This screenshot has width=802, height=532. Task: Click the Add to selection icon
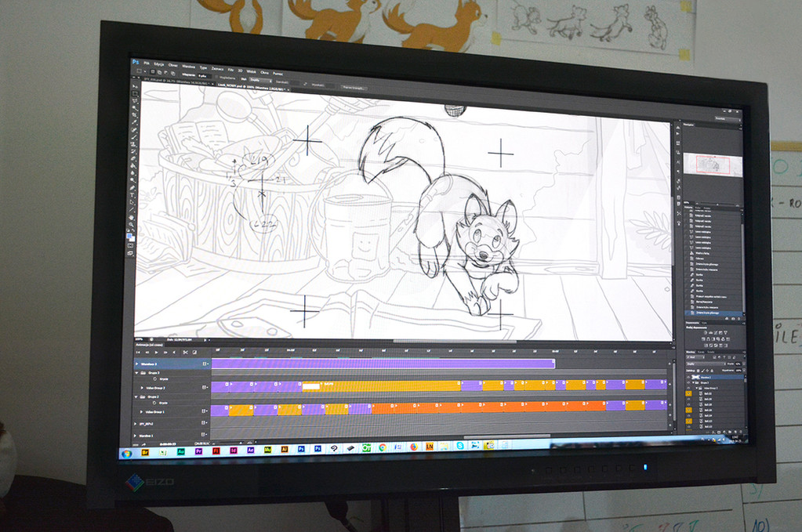point(159,72)
